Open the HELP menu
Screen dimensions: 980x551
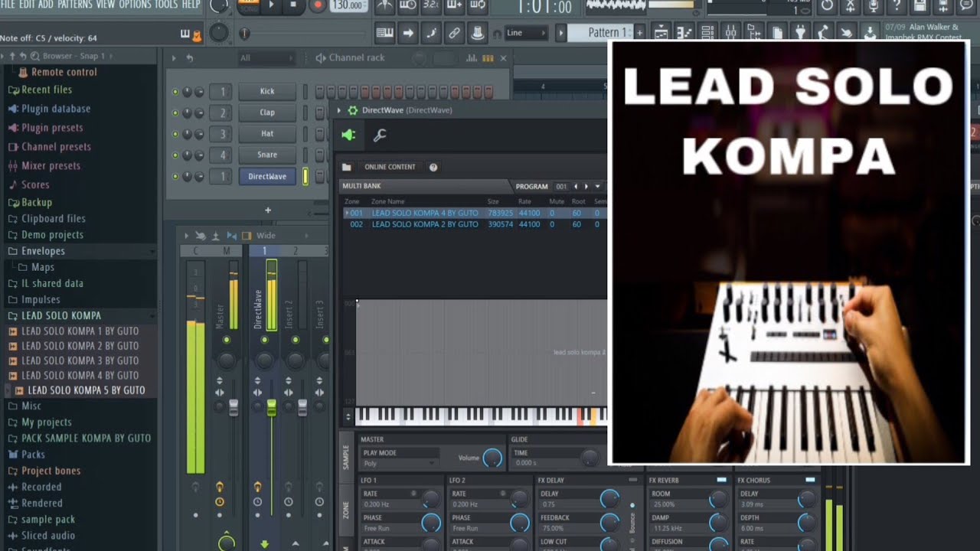coord(191,5)
